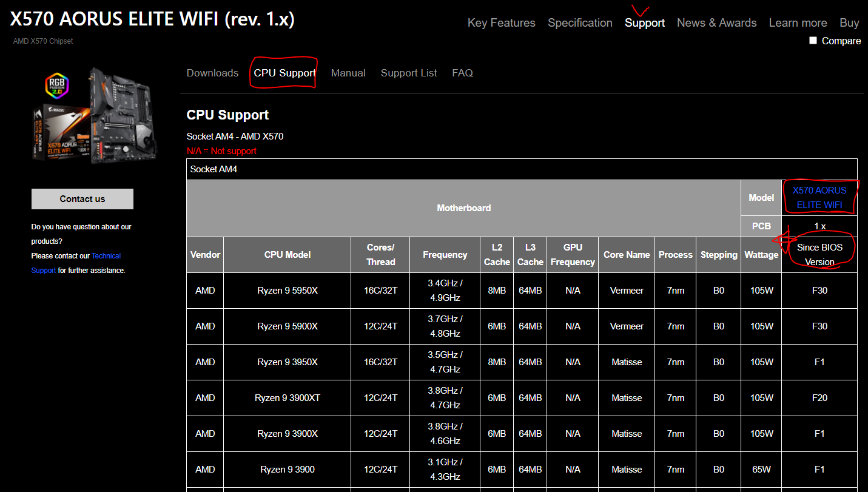868x492 pixels.
Task: Open the Key Features section
Action: [x=501, y=22]
